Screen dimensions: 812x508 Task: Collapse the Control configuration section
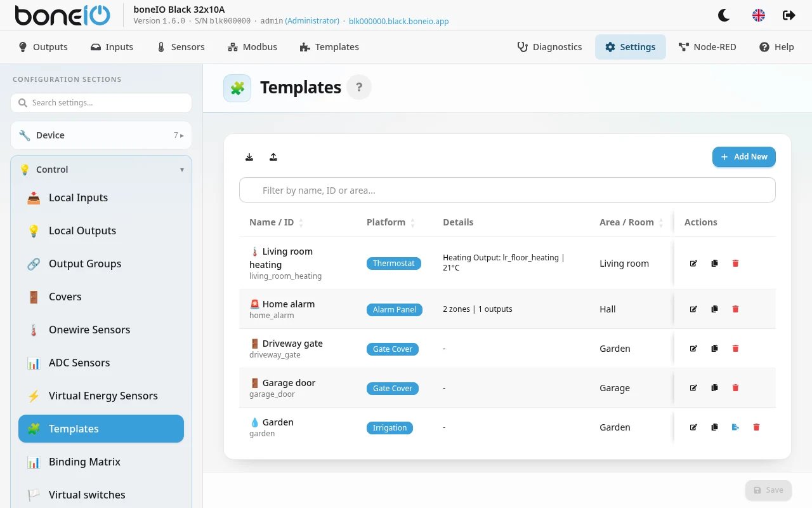[x=101, y=170]
